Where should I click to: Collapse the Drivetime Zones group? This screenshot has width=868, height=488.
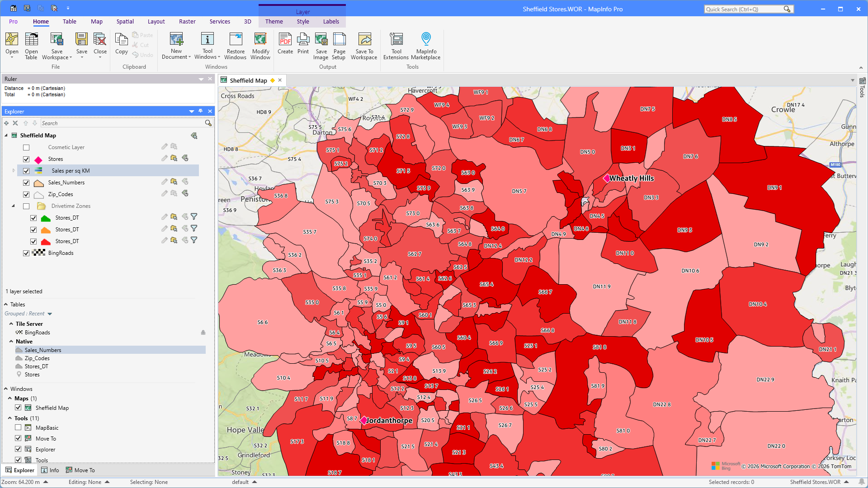[13, 206]
